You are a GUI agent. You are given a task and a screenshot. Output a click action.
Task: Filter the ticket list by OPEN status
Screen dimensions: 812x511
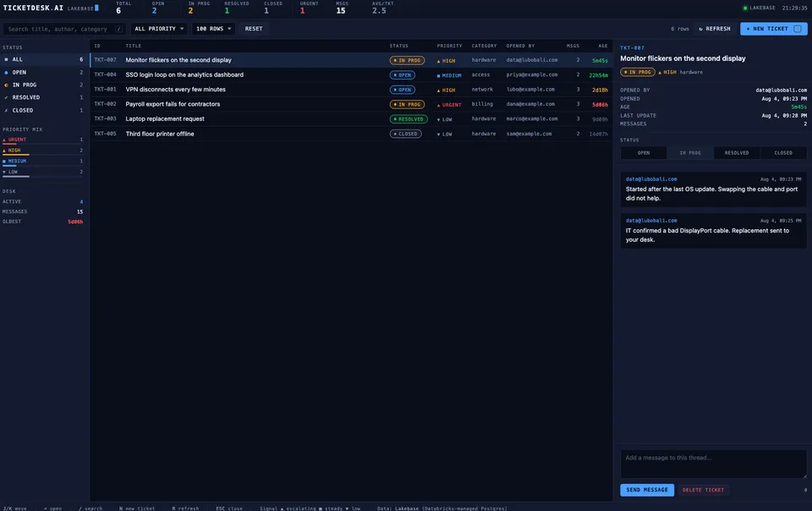[43, 73]
